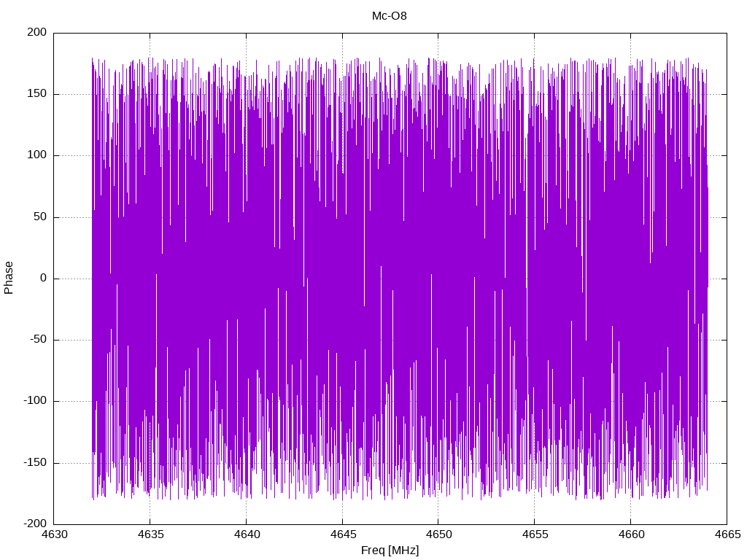Click the Phase y-axis label
The image size is (747, 560).
click(9, 278)
